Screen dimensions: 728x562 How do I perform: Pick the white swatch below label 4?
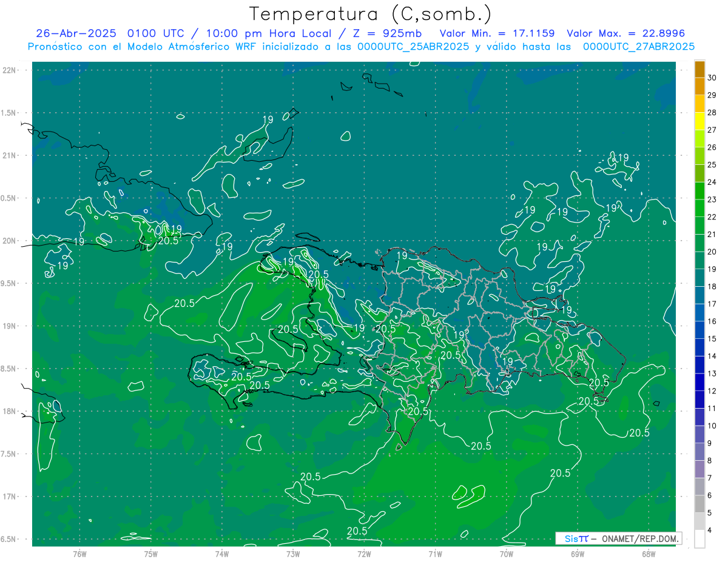(x=699, y=539)
